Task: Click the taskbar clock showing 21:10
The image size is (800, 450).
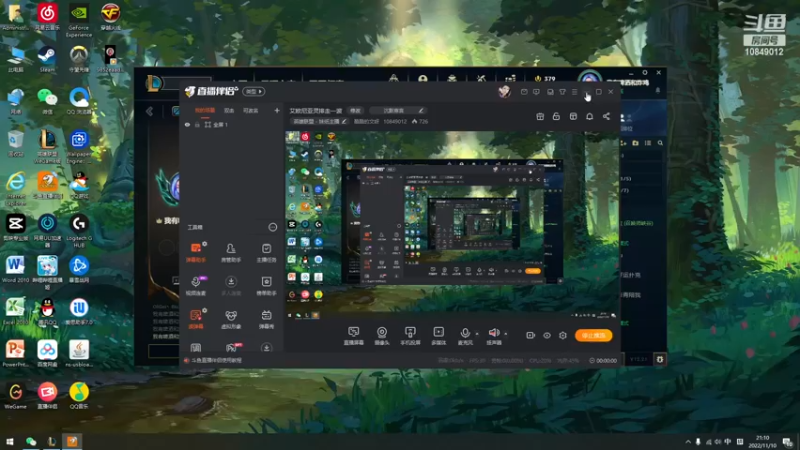Action: (x=762, y=441)
